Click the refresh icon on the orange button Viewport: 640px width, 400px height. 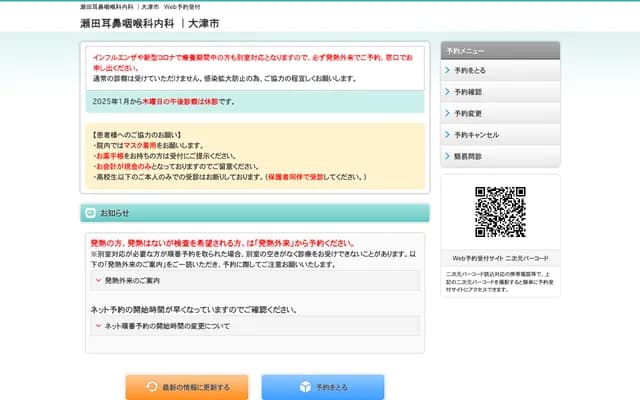point(151,387)
